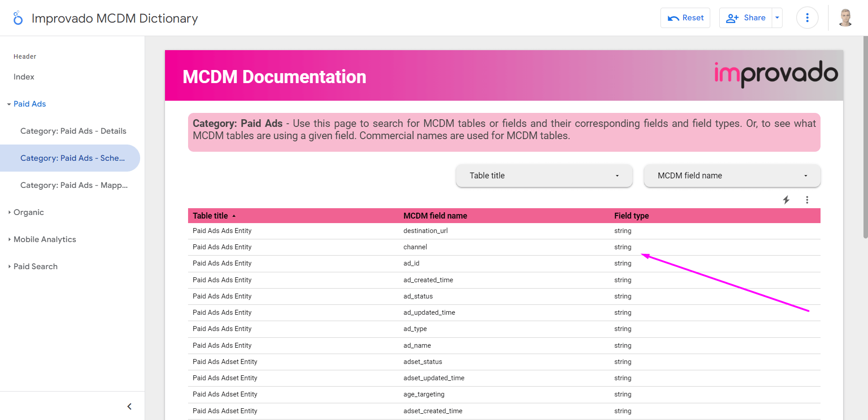This screenshot has height=420, width=868.
Task: Click the lightning data-freshness icon above the table
Action: pyautogui.click(x=786, y=200)
